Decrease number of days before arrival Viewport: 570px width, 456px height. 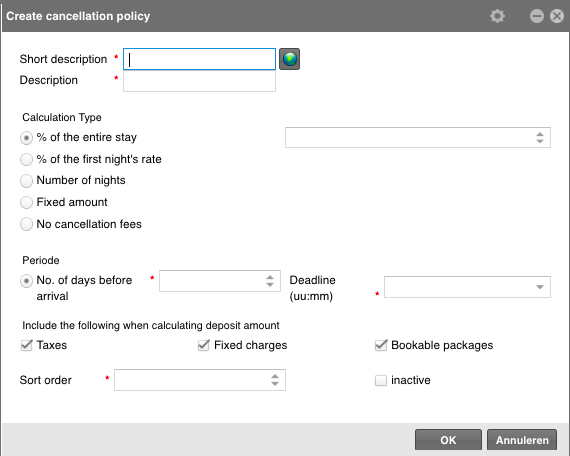270,284
